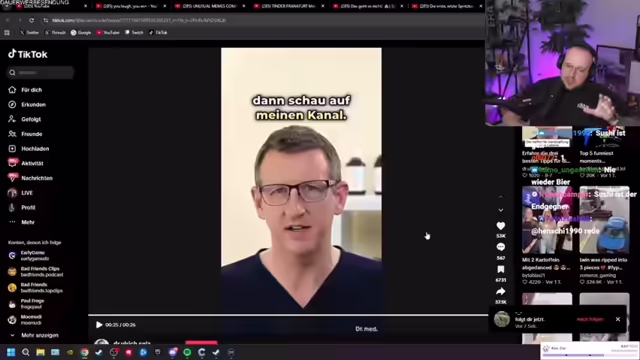Reload the browser page
Viewport: 640px width, 360px height.
click(x=31, y=20)
